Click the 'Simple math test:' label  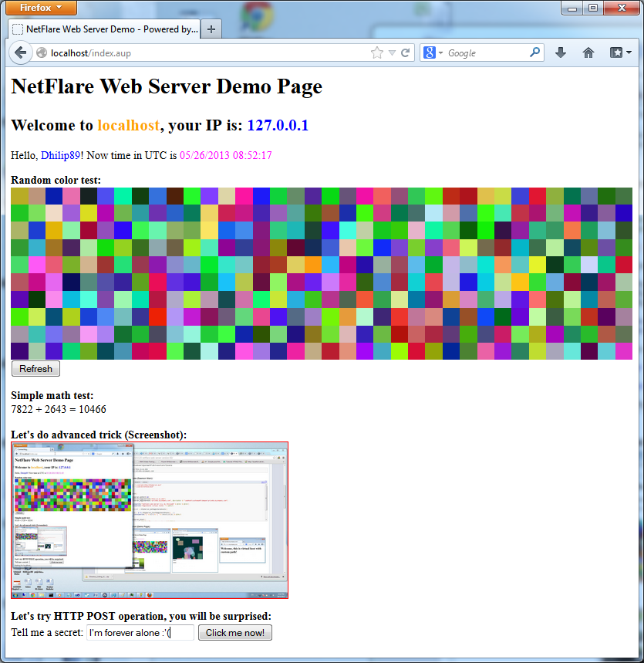click(x=52, y=395)
